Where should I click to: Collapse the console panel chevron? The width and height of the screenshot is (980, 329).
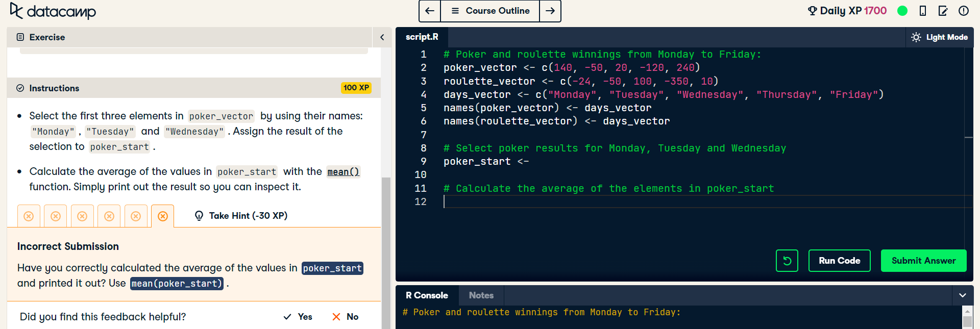coord(963,295)
